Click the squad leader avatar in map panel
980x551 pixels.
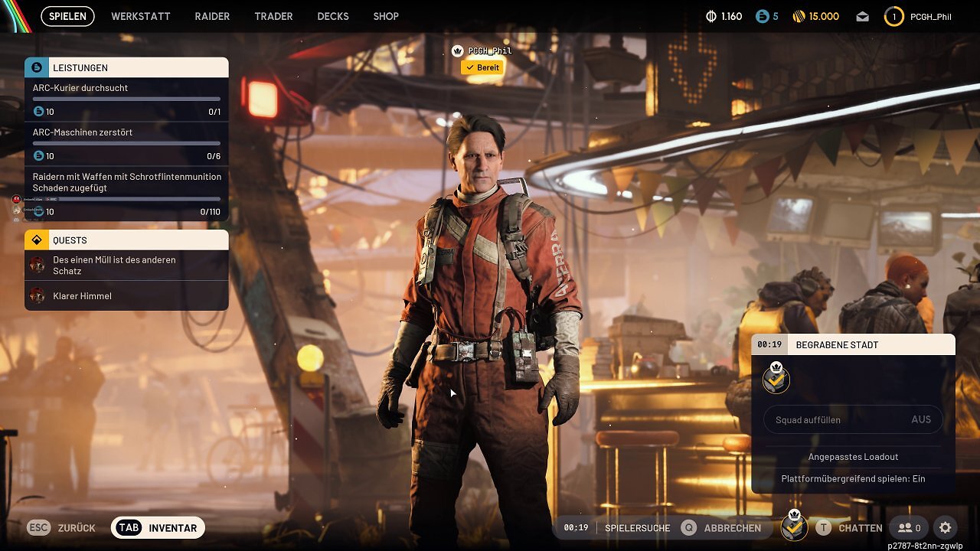[x=776, y=378]
